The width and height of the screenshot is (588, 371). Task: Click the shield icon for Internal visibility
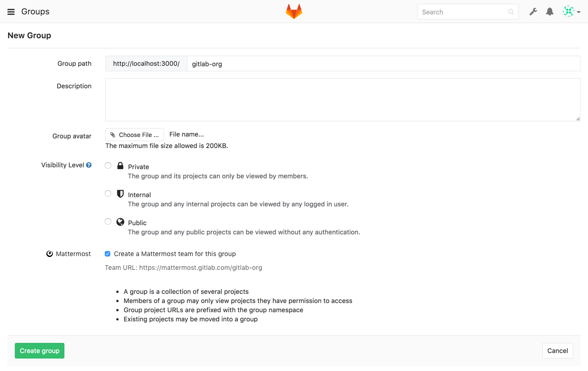120,194
